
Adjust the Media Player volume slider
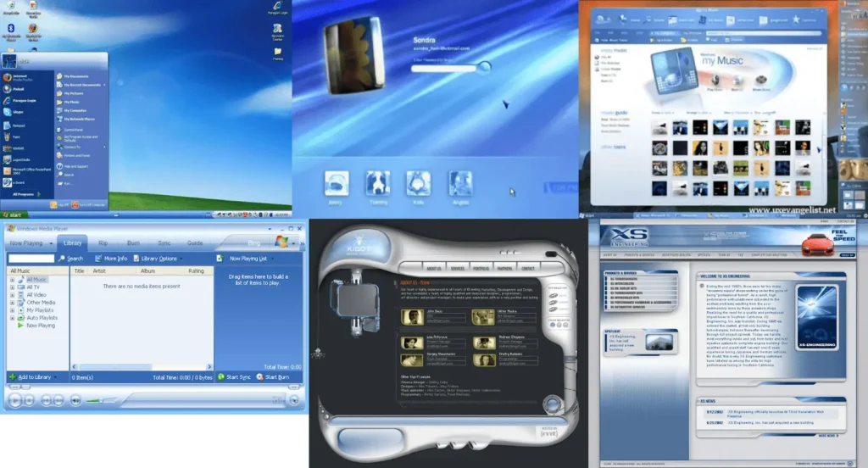pyautogui.click(x=101, y=400)
